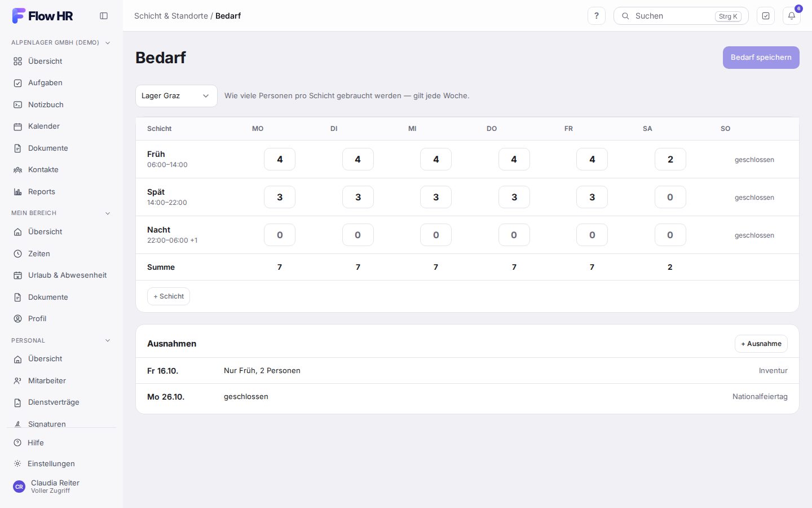Image resolution: width=812 pixels, height=508 pixels.
Task: Open the notifications bell icon
Action: [792, 16]
